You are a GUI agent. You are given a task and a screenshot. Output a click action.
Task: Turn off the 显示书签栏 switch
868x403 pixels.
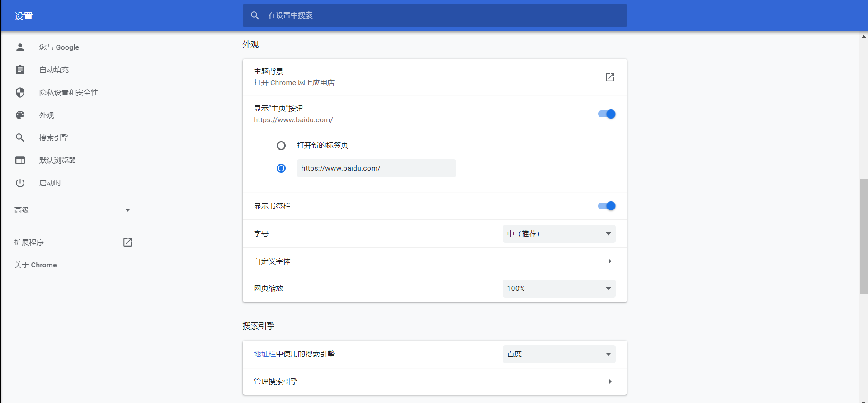pyautogui.click(x=607, y=206)
